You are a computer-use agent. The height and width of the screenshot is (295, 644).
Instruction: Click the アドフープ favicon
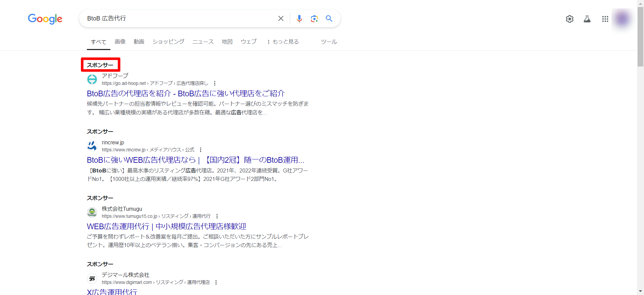pos(92,79)
